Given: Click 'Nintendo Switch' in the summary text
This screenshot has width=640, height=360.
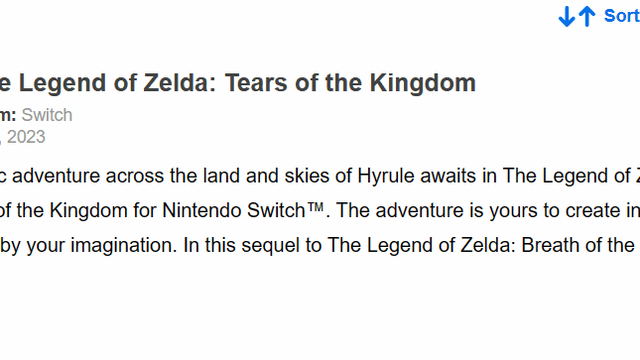Looking at the screenshot, I should tap(233, 211).
